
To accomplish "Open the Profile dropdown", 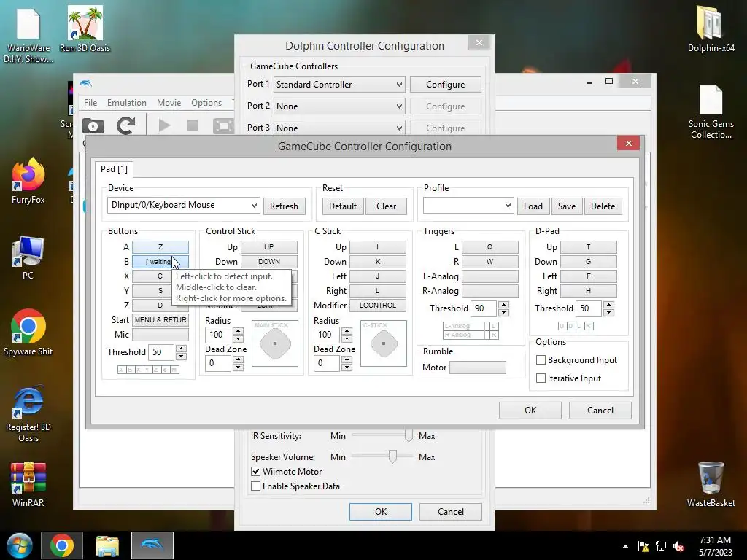I will coord(468,206).
